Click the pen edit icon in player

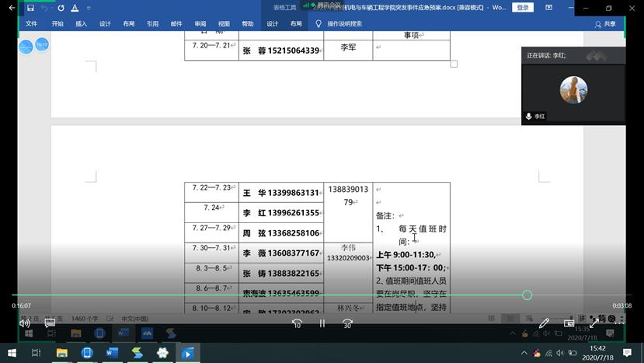point(545,323)
